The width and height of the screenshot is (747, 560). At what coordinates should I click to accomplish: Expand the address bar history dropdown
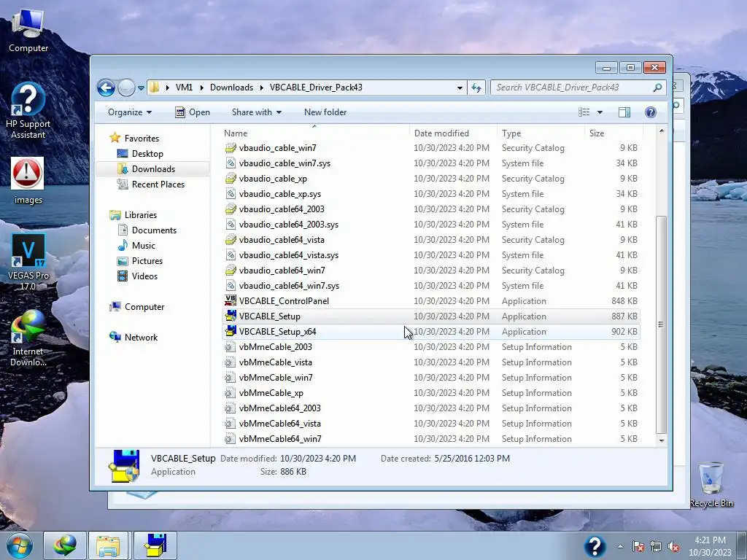click(x=460, y=87)
